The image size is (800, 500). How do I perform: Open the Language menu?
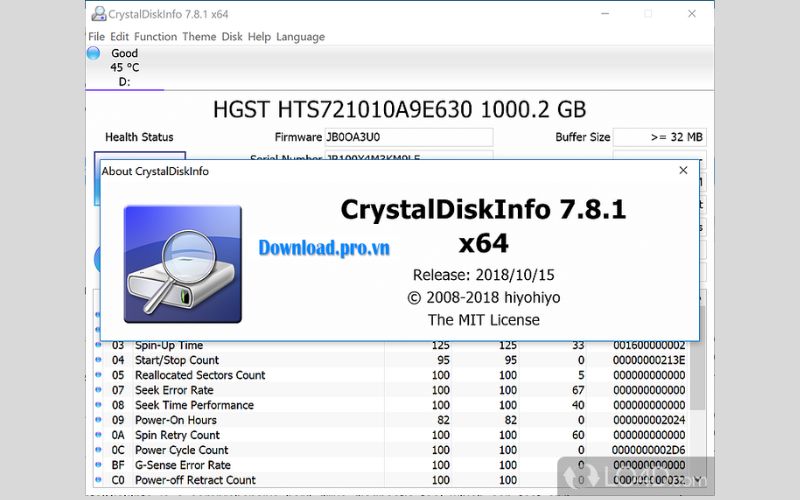point(300,37)
